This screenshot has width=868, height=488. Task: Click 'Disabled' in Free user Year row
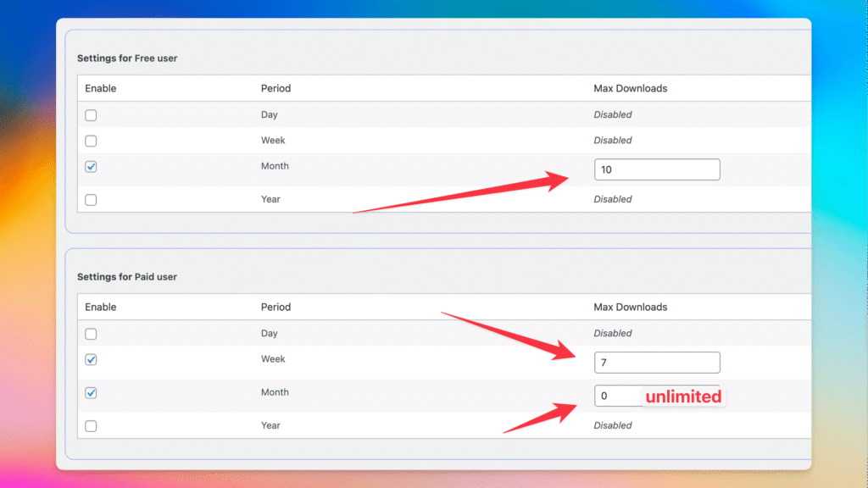(612, 199)
